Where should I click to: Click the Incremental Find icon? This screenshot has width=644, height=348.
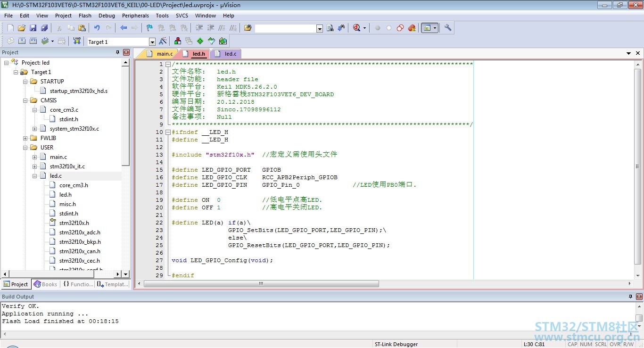(x=341, y=28)
